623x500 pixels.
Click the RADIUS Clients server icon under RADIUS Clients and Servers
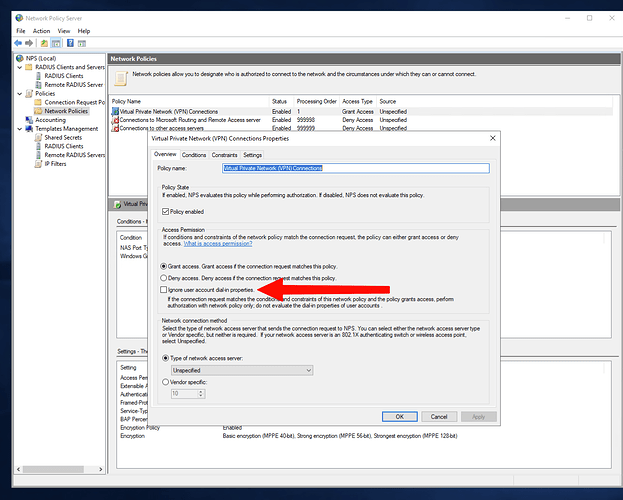point(39,76)
